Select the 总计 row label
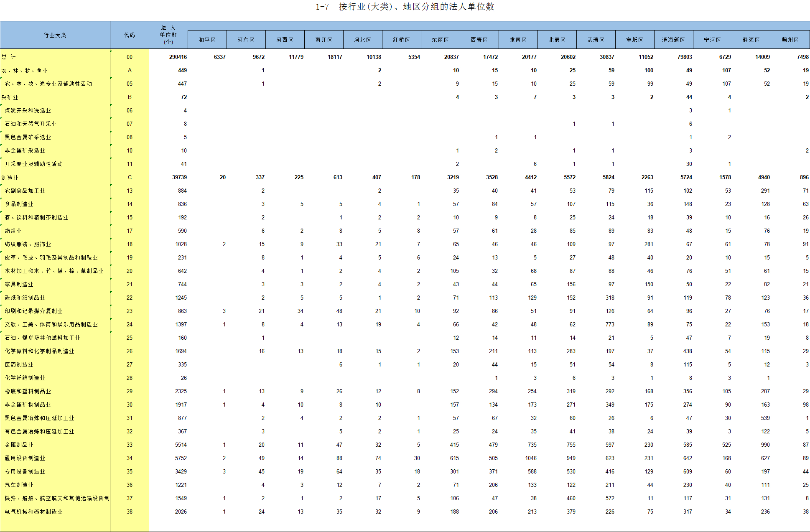The width and height of the screenshot is (810, 532). click(x=9, y=57)
